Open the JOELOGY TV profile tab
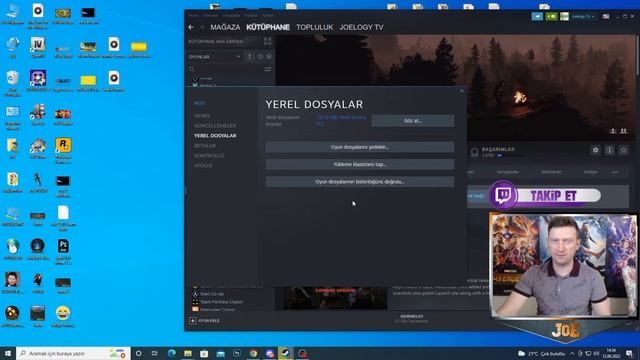 [362, 27]
